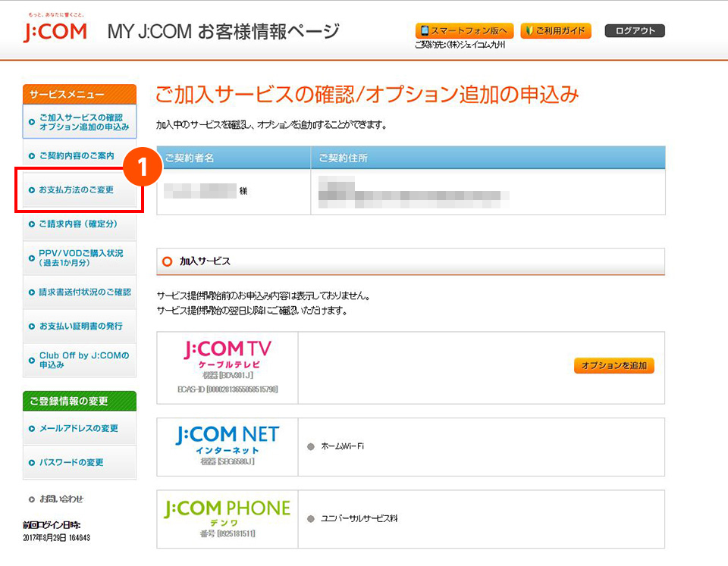Switch to smartphone version button
The image size is (728, 566).
pyautogui.click(x=464, y=31)
